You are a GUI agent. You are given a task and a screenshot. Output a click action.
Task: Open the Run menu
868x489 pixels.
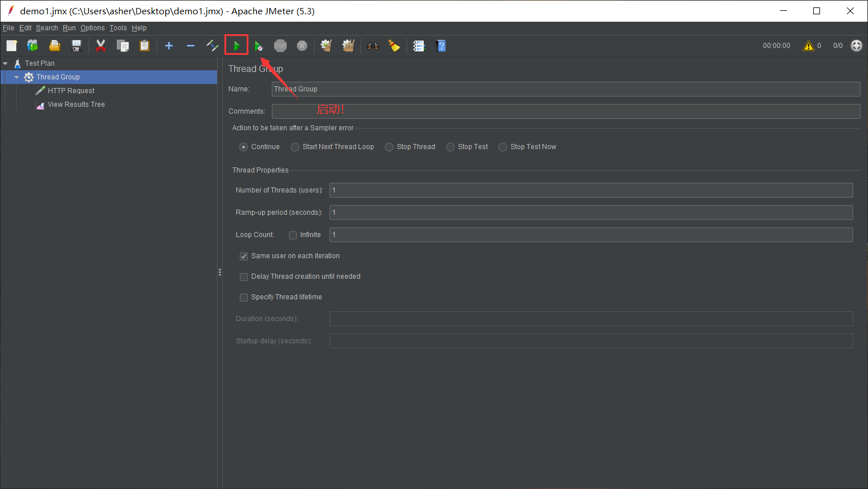(x=69, y=28)
